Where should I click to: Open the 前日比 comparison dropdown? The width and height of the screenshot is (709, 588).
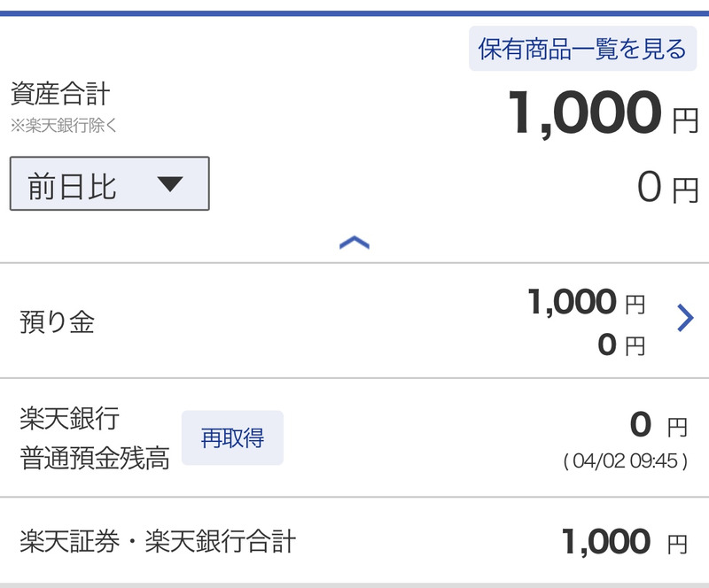coord(109,184)
